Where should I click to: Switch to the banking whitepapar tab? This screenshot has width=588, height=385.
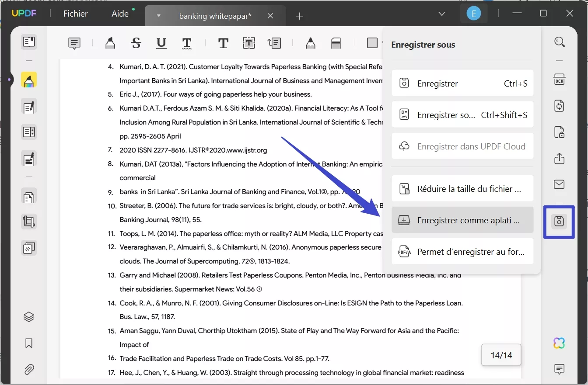point(215,16)
